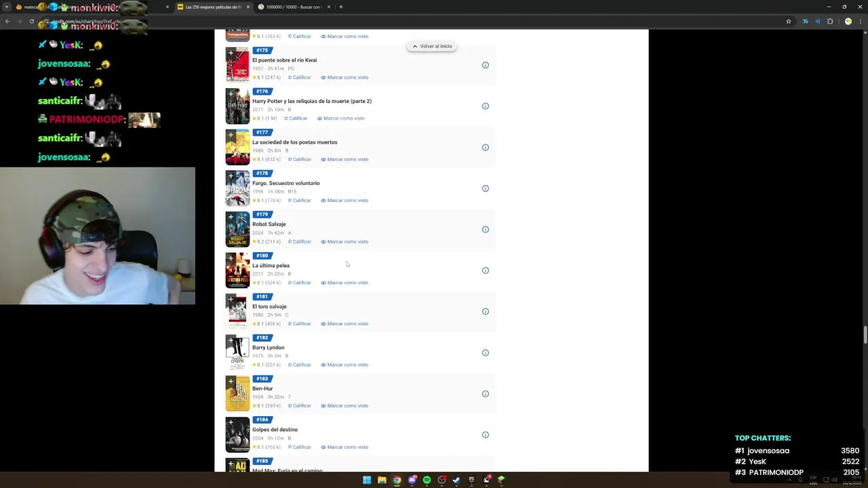The height and width of the screenshot is (488, 868).
Task: Open Chrome tab search dropdown
Action: coord(6,7)
